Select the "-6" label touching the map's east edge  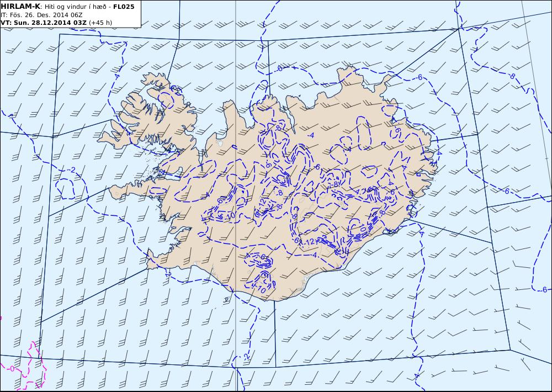544,289
